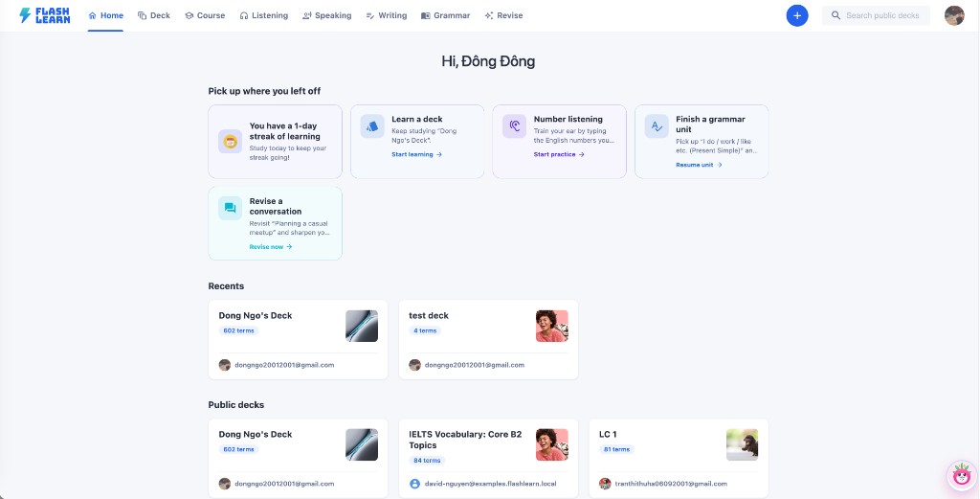Click the LC 1 deck thumbnail
Screen dimensions: 980x499
click(x=742, y=444)
